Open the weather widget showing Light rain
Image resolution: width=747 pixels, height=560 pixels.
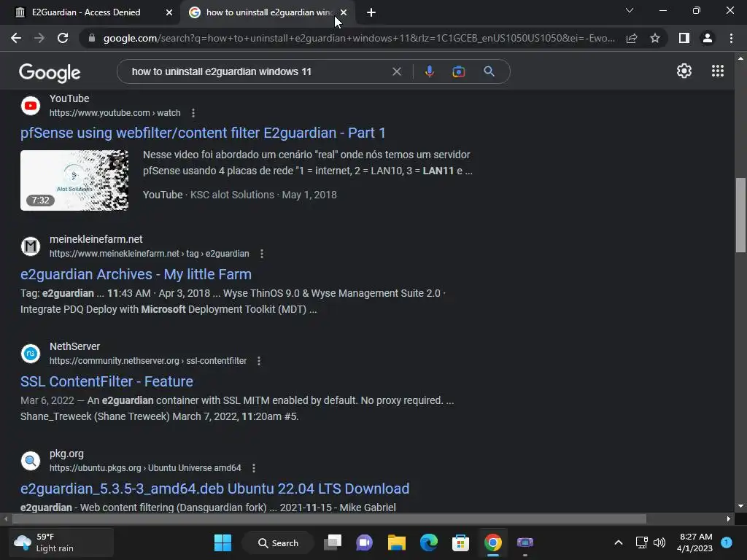[x=61, y=542]
